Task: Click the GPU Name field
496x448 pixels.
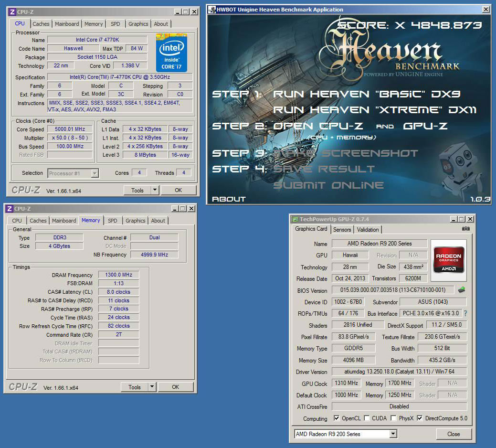Action: click(380, 244)
